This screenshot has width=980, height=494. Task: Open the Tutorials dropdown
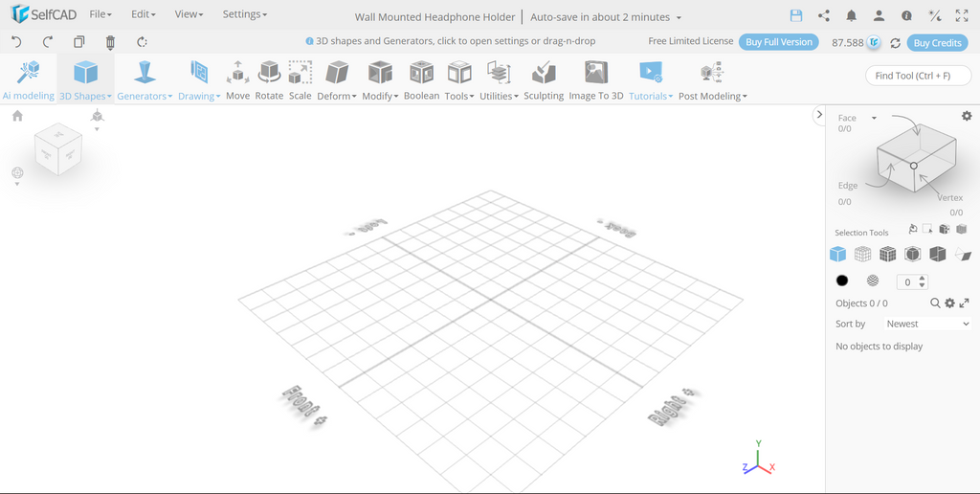pyautogui.click(x=651, y=80)
